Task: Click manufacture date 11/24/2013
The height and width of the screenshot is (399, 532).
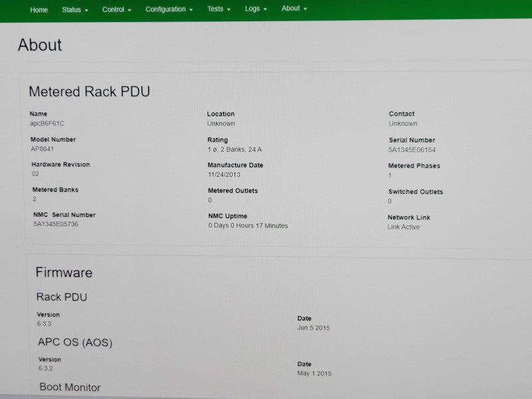Action: point(224,174)
